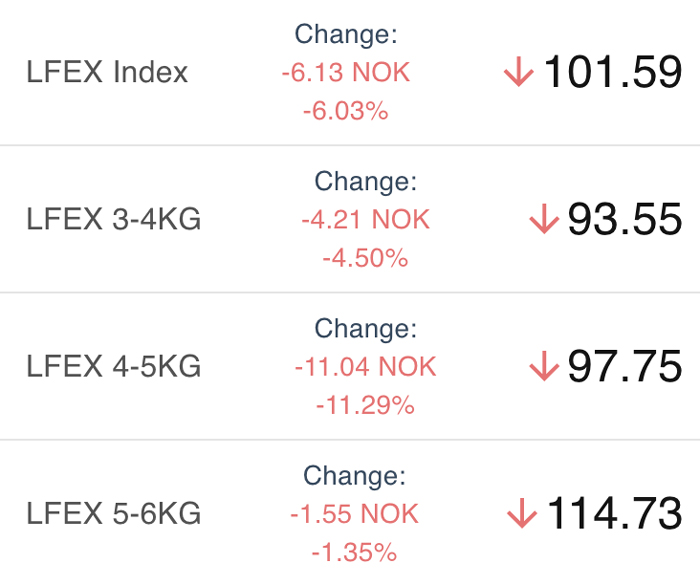Select the LFEX 3-4KG label

(114, 219)
